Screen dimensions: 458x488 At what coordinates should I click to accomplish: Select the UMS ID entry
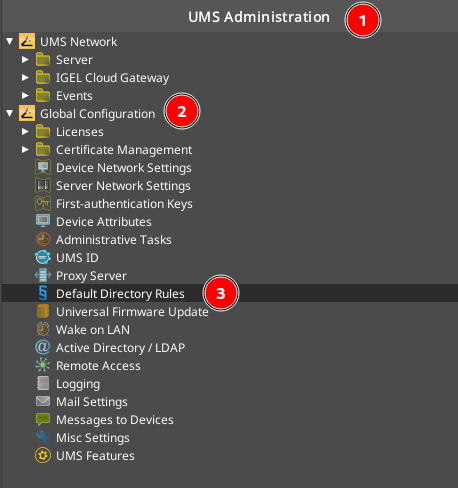pyautogui.click(x=77, y=258)
